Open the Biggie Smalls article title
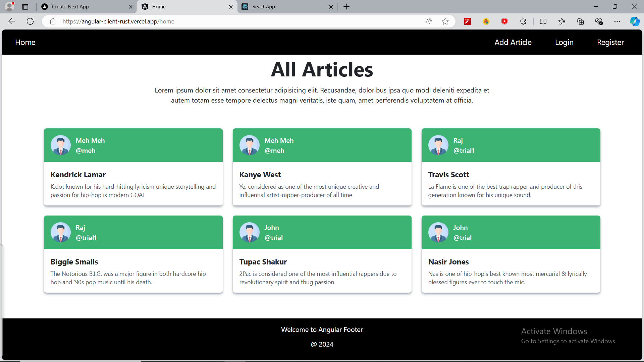The width and height of the screenshot is (644, 362). click(74, 262)
